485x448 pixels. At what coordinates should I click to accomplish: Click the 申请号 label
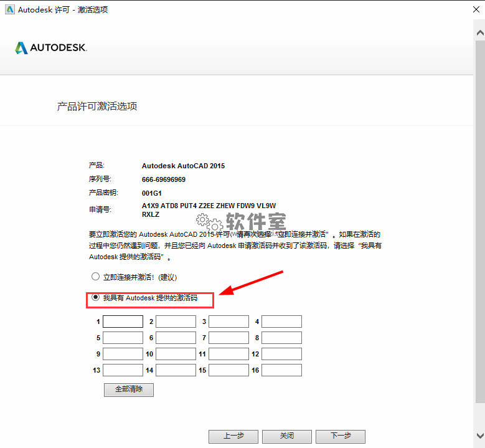pyautogui.click(x=100, y=209)
